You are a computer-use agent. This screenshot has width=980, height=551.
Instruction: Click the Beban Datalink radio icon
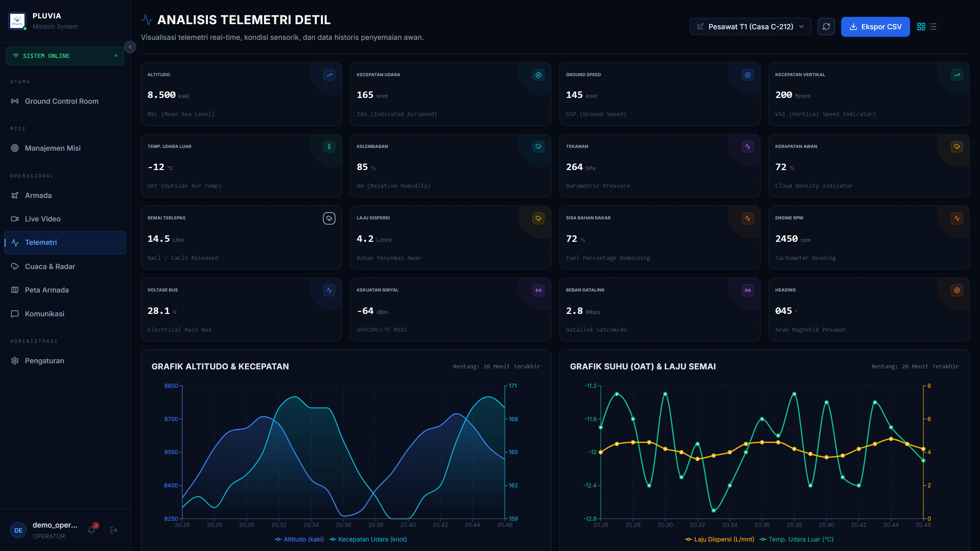[x=748, y=290]
